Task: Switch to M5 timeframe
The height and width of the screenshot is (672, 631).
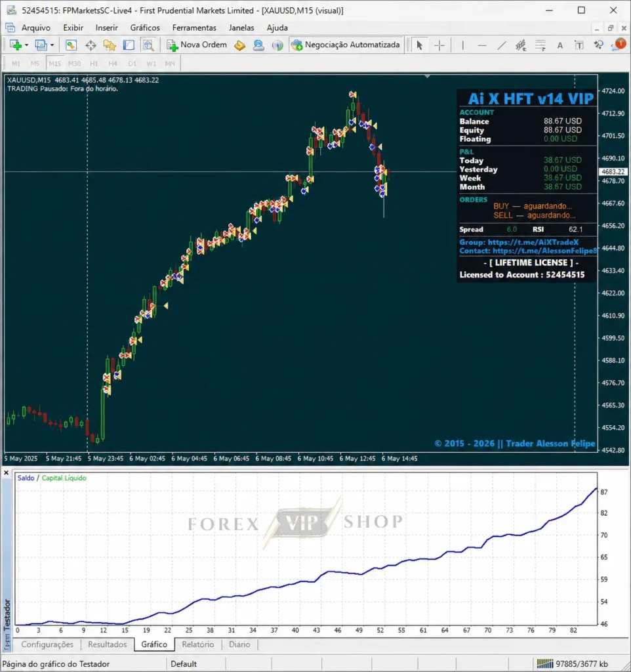Action: [35, 64]
